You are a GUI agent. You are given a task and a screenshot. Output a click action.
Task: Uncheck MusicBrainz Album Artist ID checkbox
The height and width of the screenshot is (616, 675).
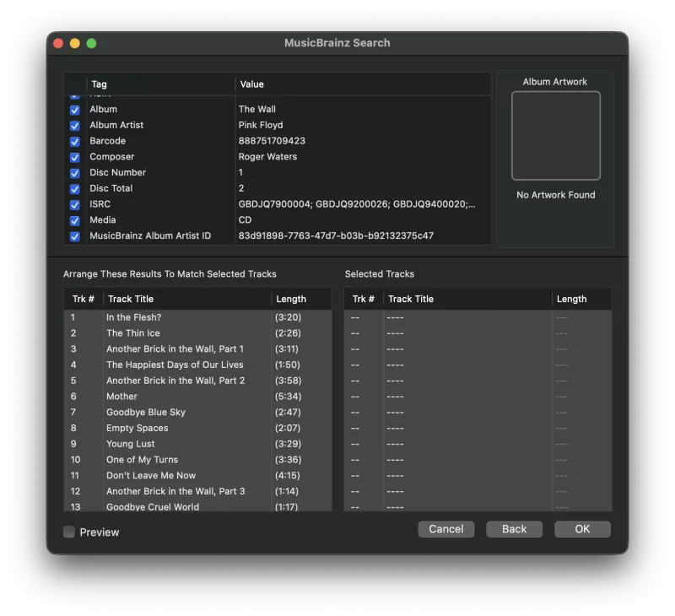tap(74, 236)
